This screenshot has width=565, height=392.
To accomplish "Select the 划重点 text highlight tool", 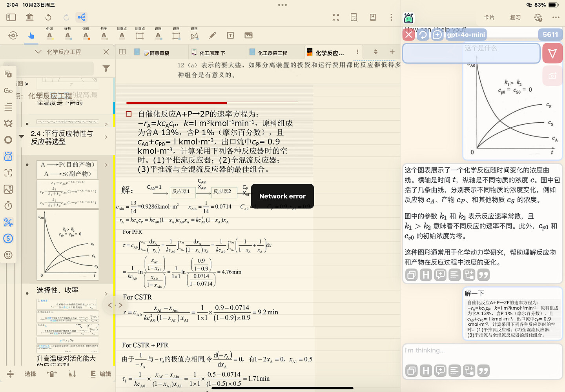I will tap(122, 34).
